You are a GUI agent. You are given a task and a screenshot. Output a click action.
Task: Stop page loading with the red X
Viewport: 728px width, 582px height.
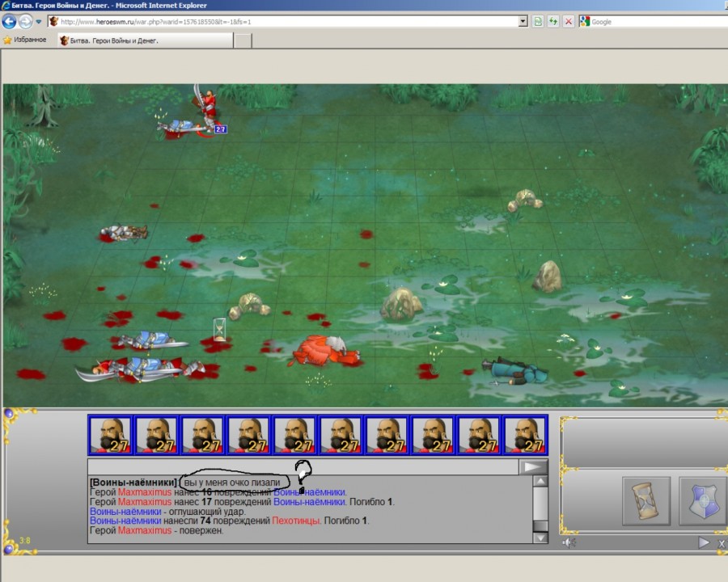click(x=569, y=21)
